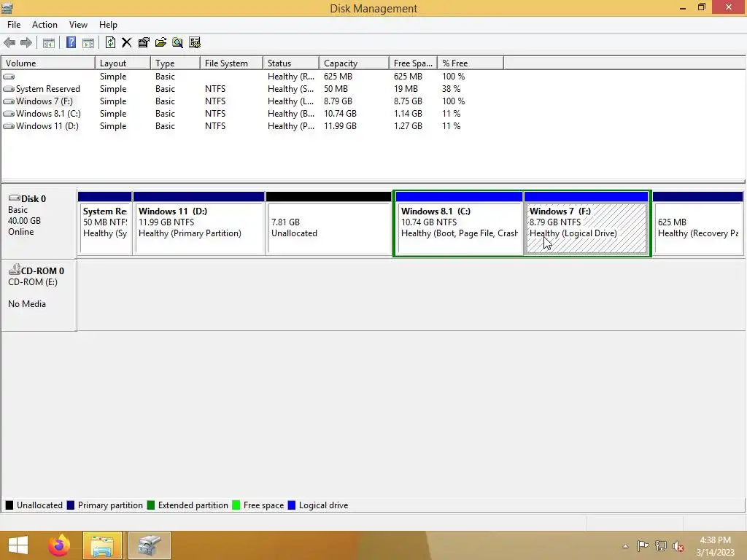Open File Explorer from the taskbar

(102, 545)
